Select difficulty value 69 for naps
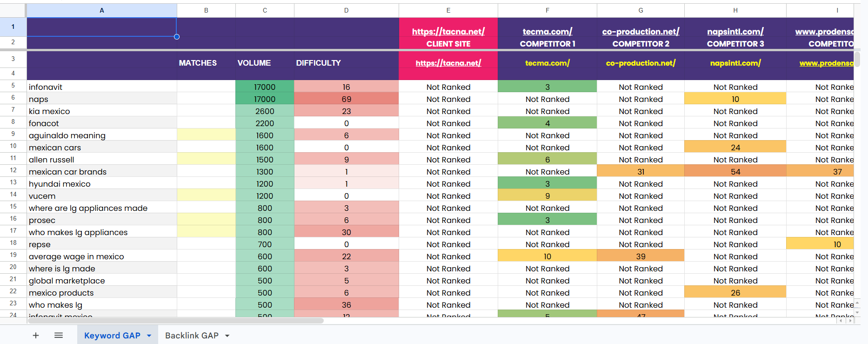This screenshot has width=868, height=344. [x=347, y=99]
